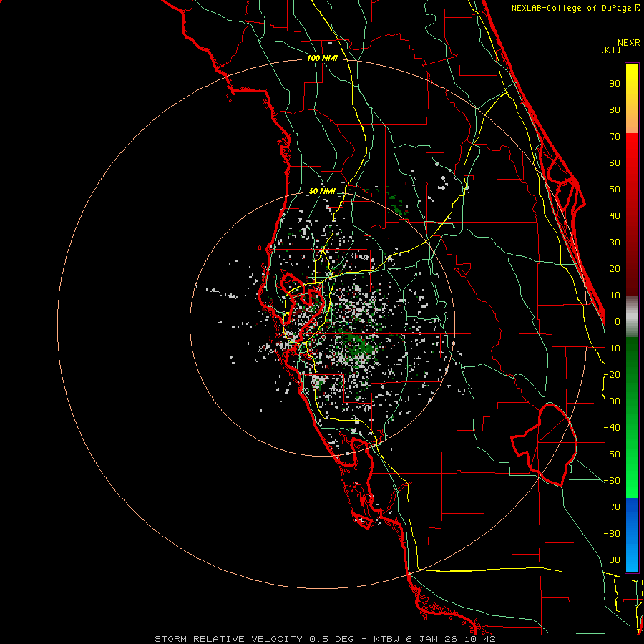The height and width of the screenshot is (644, 644).
Task: Click the [KT] units label
Action: (x=611, y=50)
